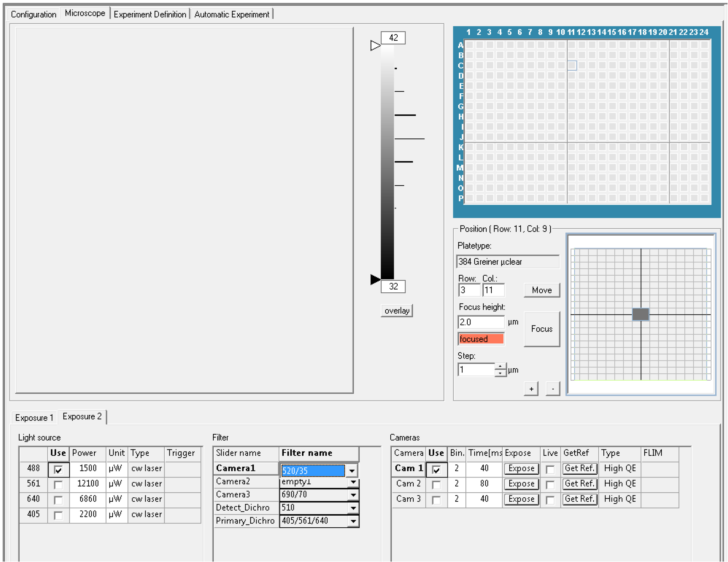
Task: Click the plus focus step button
Action: click(x=531, y=389)
